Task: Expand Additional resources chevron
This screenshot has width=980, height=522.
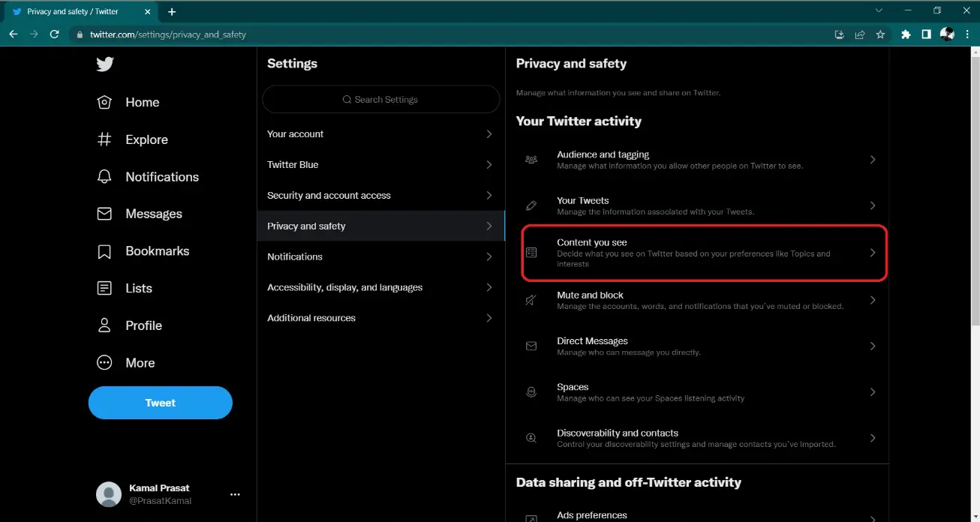Action: [x=489, y=318]
